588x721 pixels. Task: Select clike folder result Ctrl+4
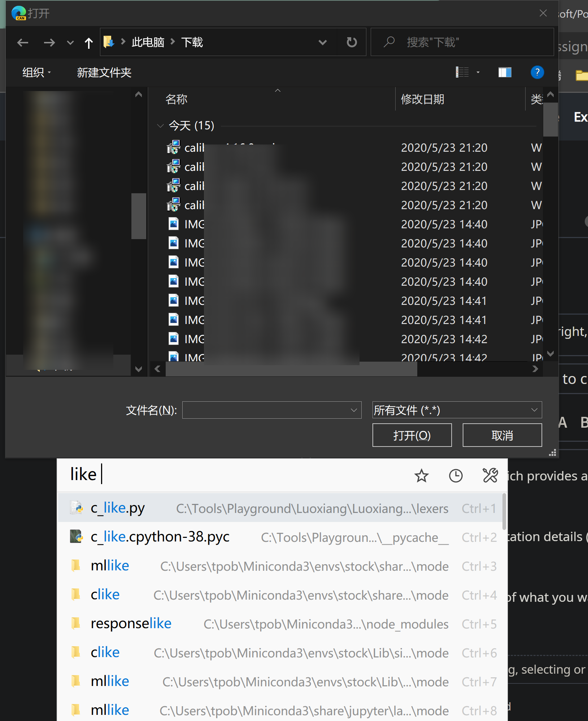pos(280,595)
